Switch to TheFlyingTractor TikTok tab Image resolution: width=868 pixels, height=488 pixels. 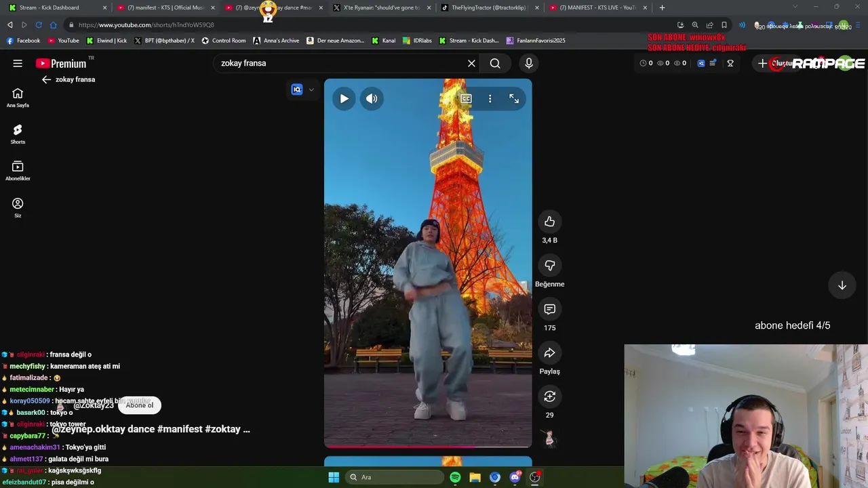point(489,7)
